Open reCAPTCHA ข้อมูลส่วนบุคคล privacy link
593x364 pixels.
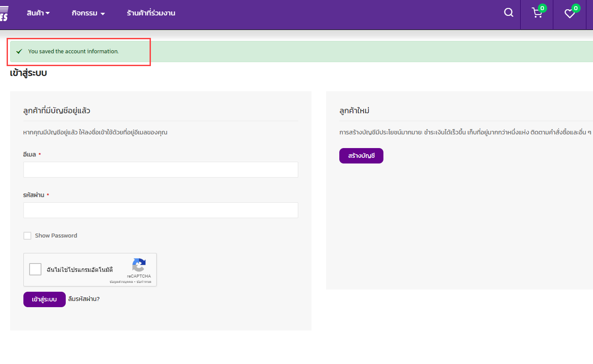pos(121,282)
